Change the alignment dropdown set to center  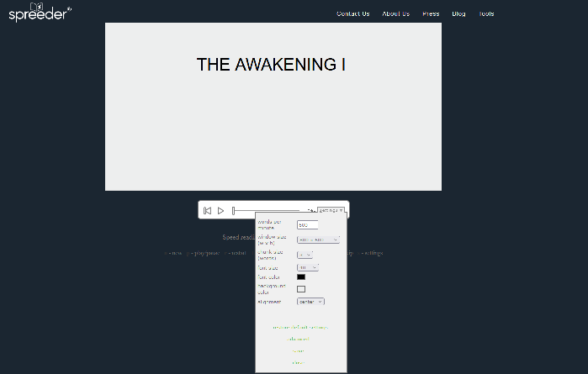pyautogui.click(x=310, y=301)
